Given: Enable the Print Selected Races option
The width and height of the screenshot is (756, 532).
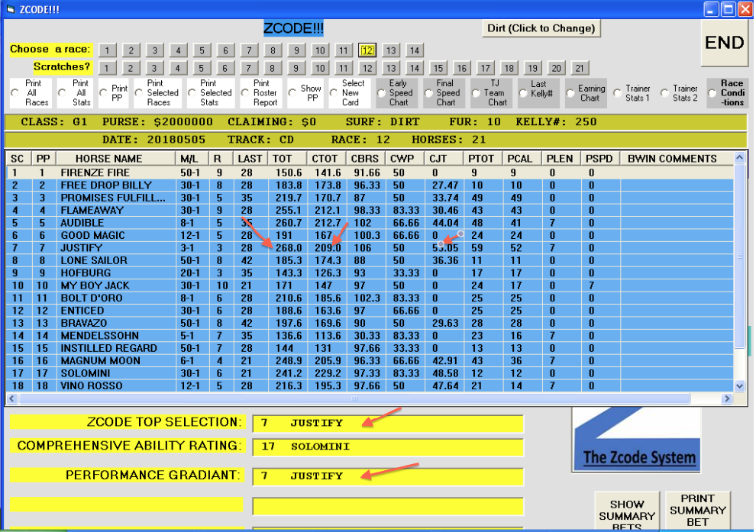Looking at the screenshot, I should point(139,93).
